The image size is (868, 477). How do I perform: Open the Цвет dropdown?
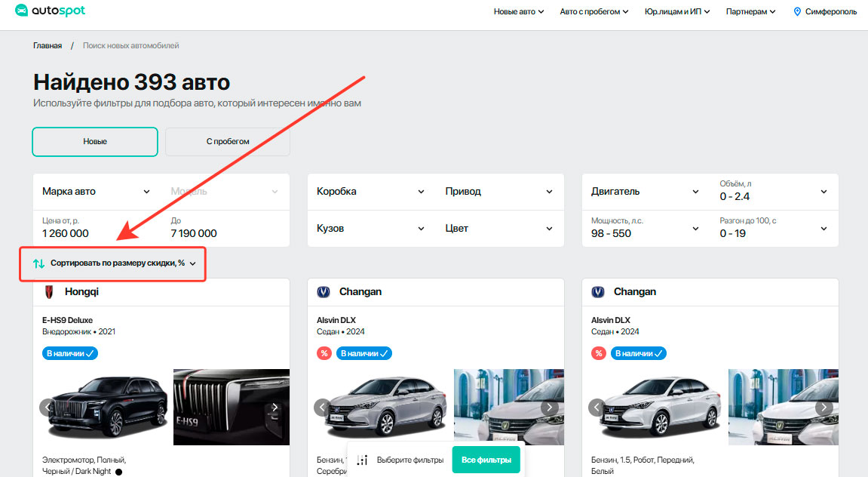click(499, 229)
